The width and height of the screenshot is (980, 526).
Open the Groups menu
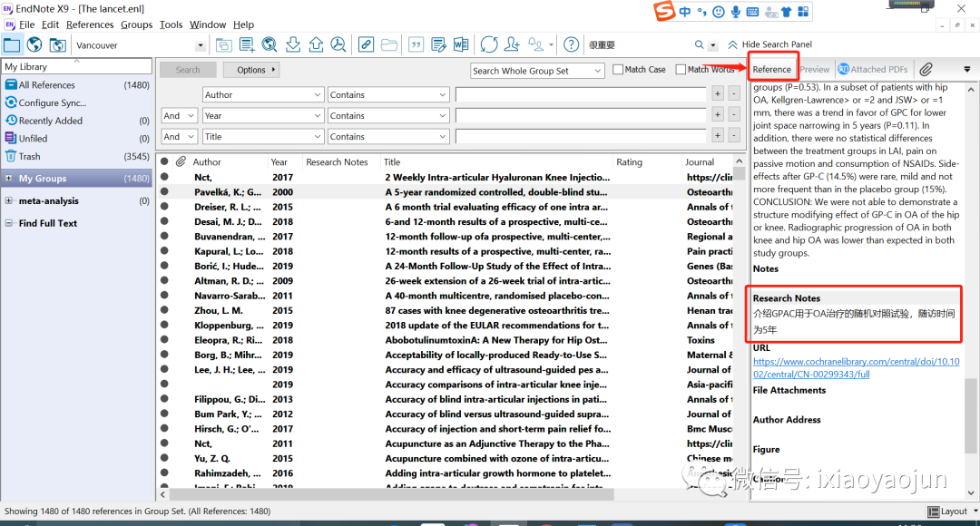click(x=136, y=24)
